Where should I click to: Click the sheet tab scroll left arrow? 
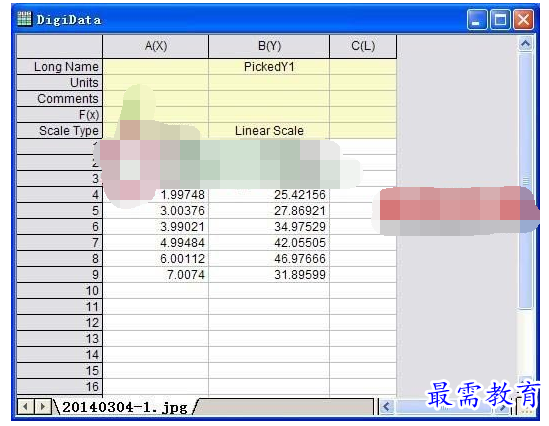(x=25, y=407)
